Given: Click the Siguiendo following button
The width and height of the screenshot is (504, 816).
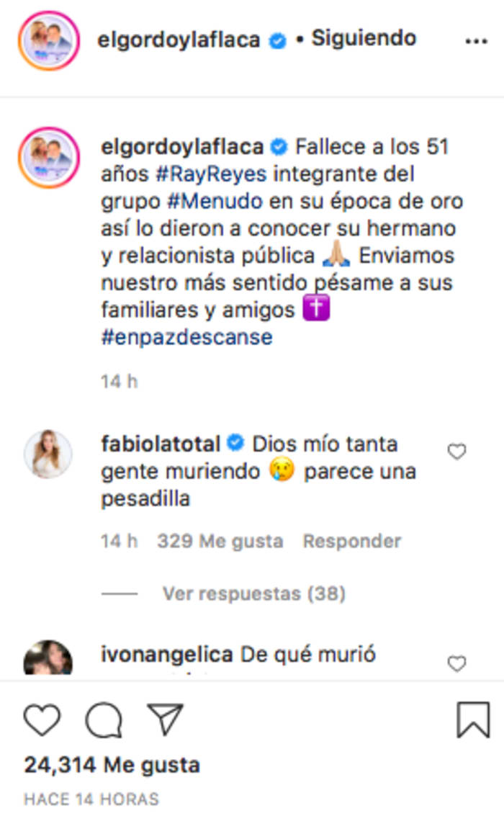Looking at the screenshot, I should [x=364, y=38].
